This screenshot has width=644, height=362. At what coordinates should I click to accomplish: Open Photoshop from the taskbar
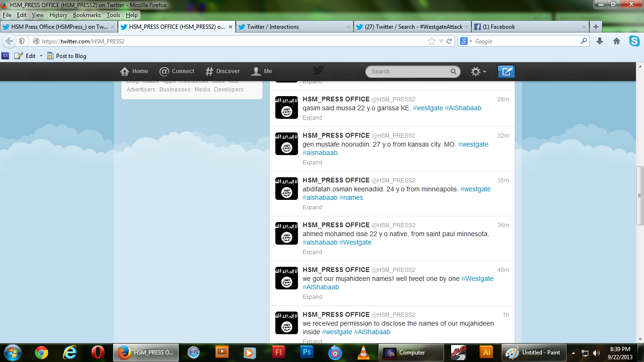[x=306, y=352]
